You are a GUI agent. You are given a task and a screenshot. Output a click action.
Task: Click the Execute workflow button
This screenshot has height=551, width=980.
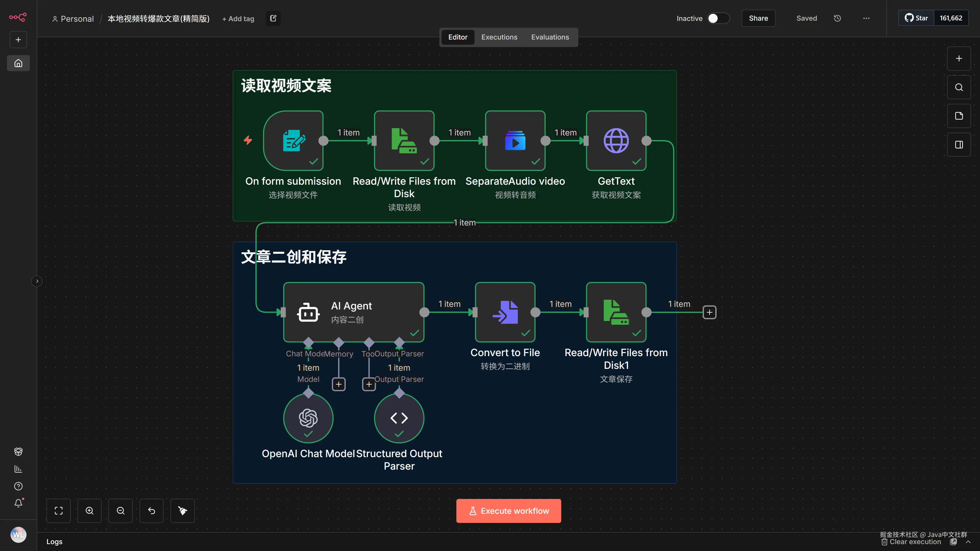click(508, 511)
